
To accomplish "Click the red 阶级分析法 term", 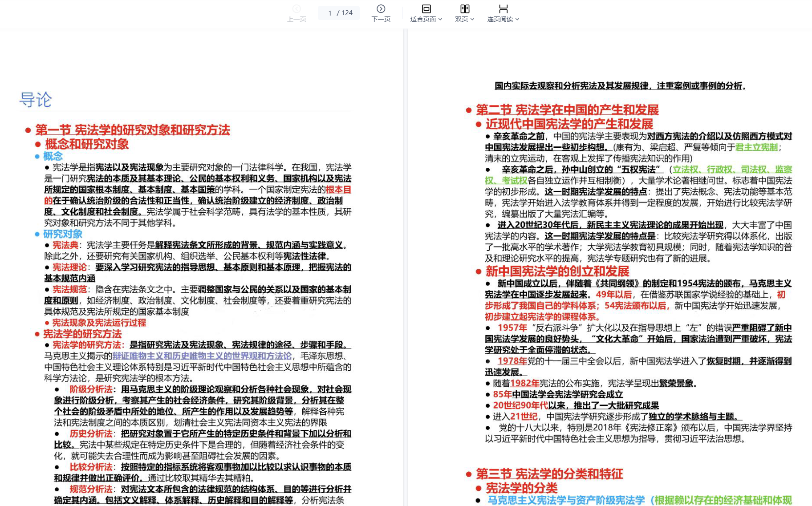I will [x=91, y=389].
